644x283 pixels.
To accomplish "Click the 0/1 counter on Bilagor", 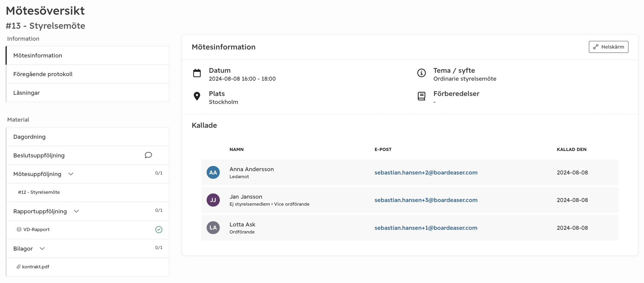I will (x=159, y=248).
